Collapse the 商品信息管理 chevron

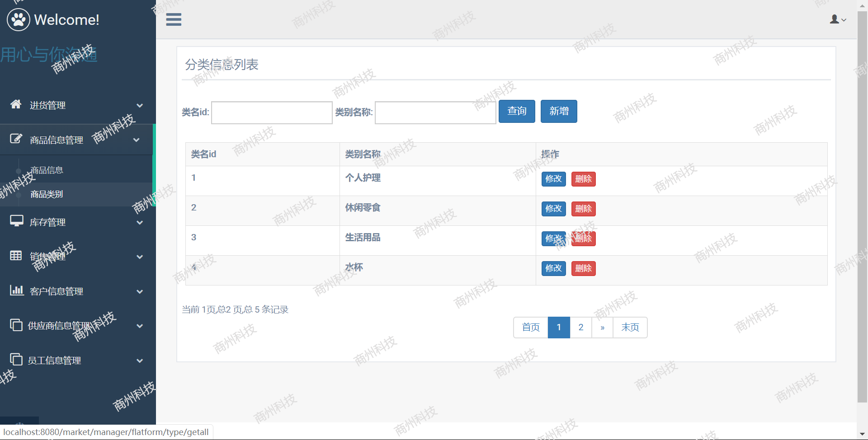point(136,140)
